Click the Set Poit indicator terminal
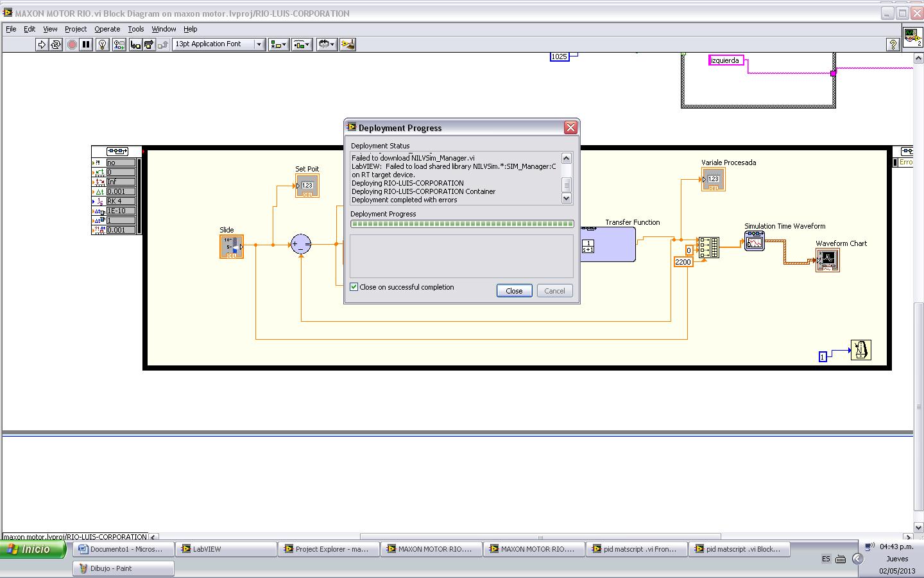Screen dimensions: 924x578 307,186
